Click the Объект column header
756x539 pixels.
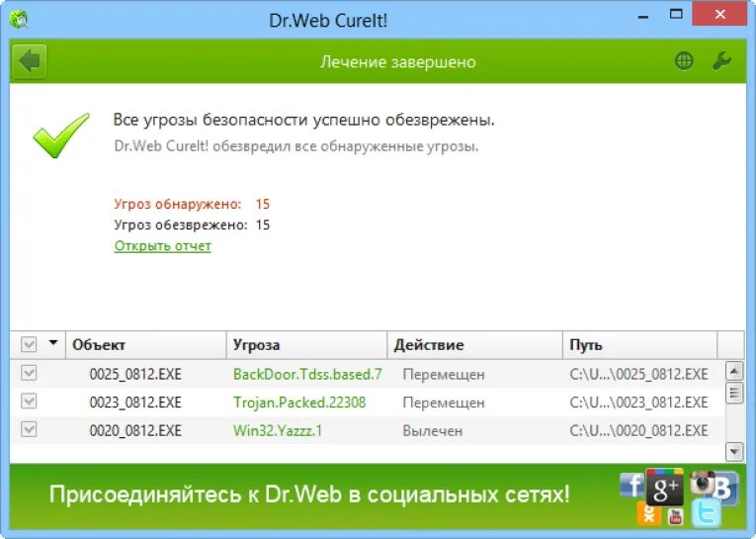[146, 345]
